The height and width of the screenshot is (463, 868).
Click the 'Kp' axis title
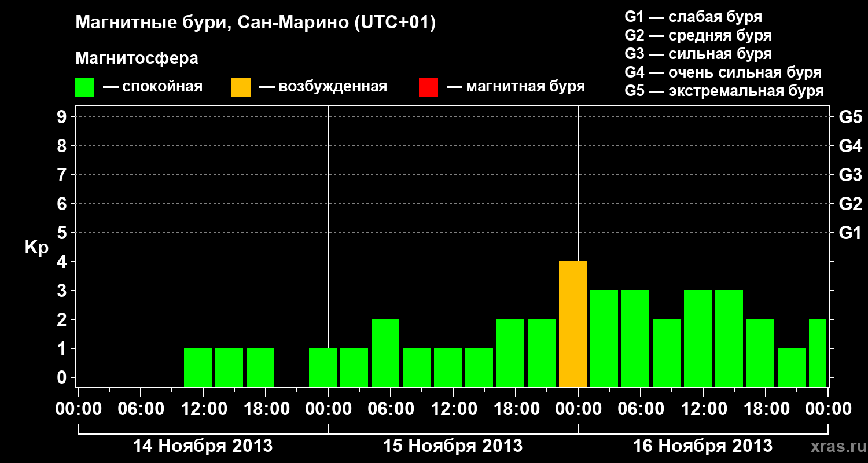pyautogui.click(x=36, y=248)
